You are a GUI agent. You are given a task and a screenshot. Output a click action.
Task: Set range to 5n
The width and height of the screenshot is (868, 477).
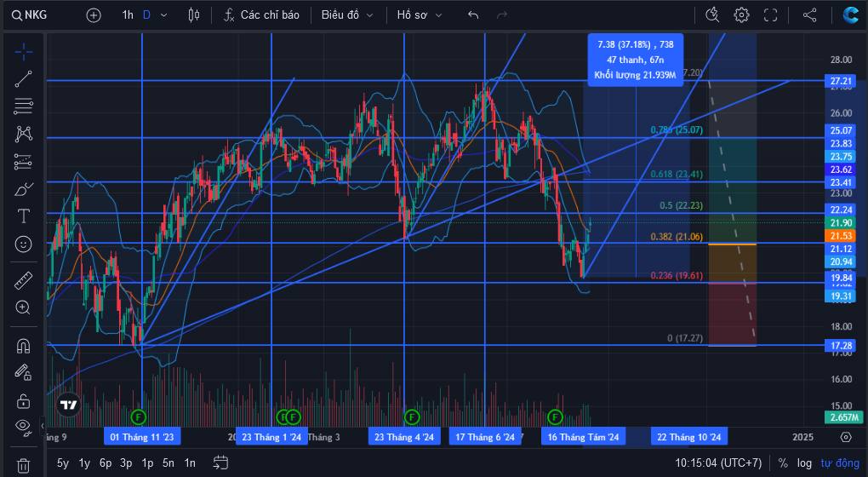point(168,463)
